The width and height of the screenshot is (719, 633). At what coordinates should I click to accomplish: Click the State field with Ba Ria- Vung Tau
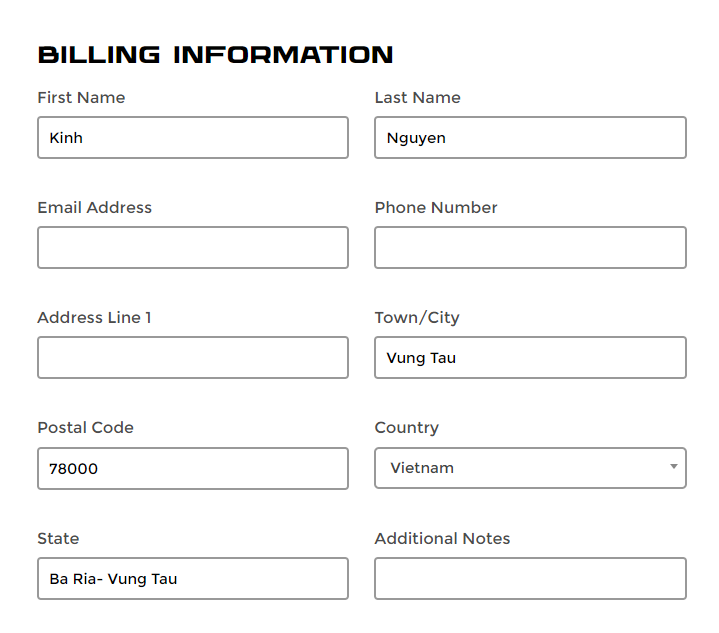193,578
